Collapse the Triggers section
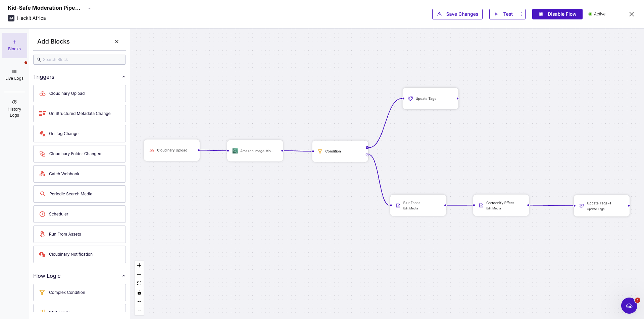This screenshot has height=319, width=644. click(123, 77)
